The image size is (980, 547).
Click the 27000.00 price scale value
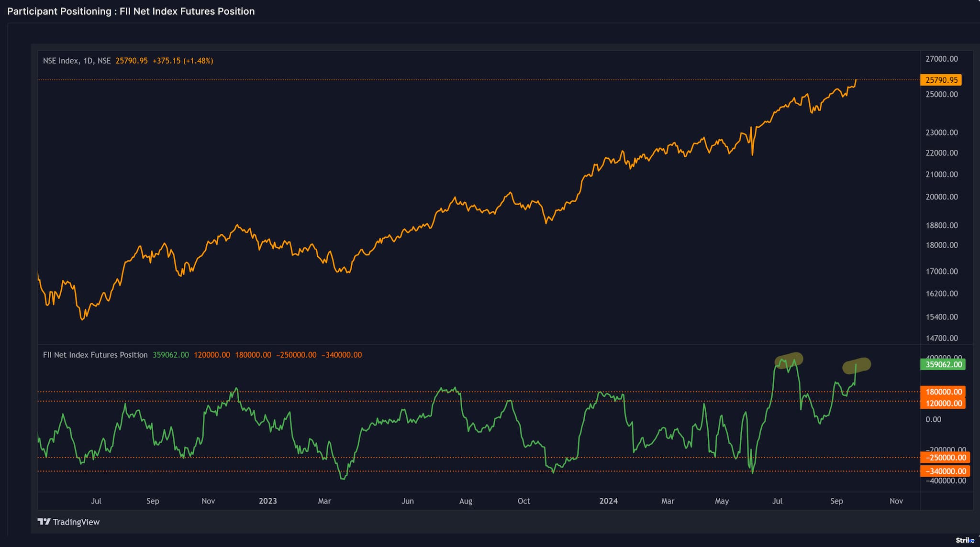click(x=941, y=59)
